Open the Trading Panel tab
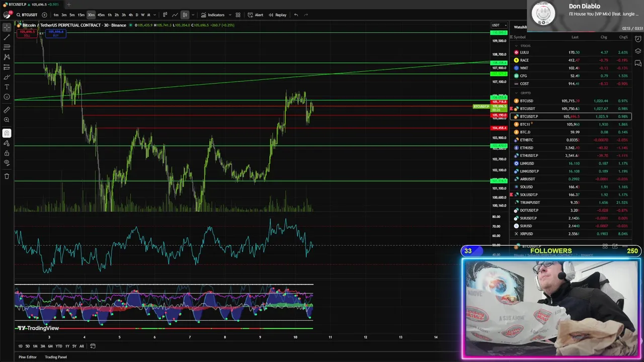 55,357
